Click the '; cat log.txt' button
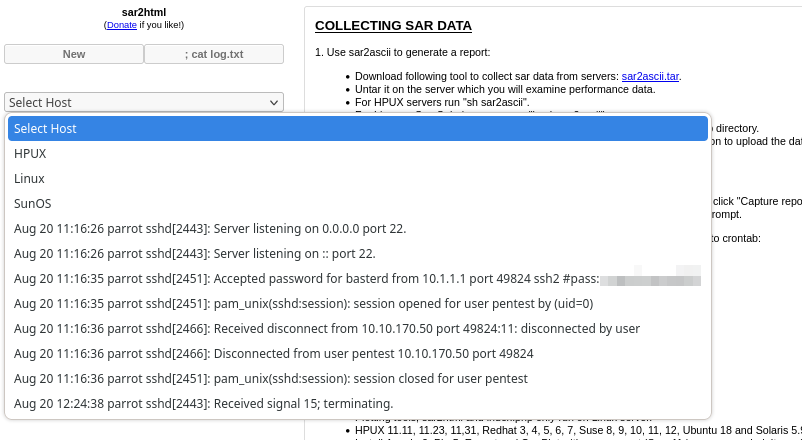Screen dimensions: 802x440 pos(214,54)
